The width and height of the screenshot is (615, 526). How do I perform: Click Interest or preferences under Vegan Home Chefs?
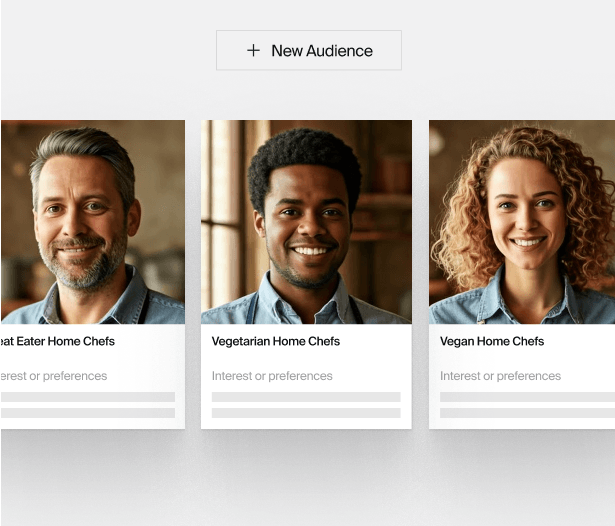[x=500, y=376]
